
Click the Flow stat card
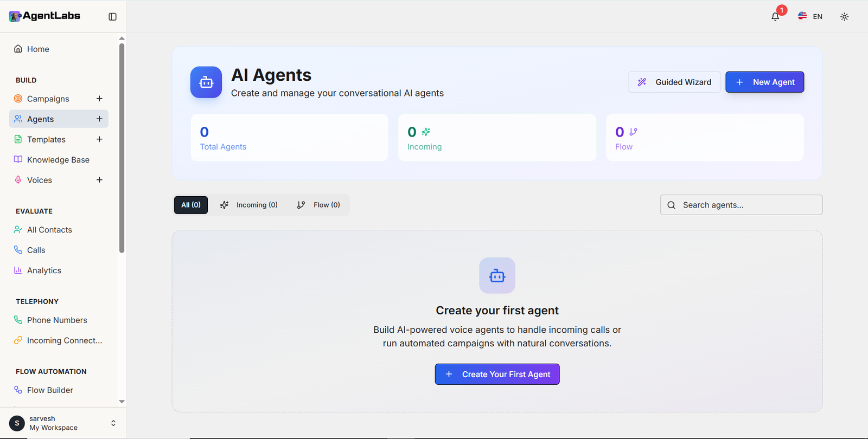[705, 138]
